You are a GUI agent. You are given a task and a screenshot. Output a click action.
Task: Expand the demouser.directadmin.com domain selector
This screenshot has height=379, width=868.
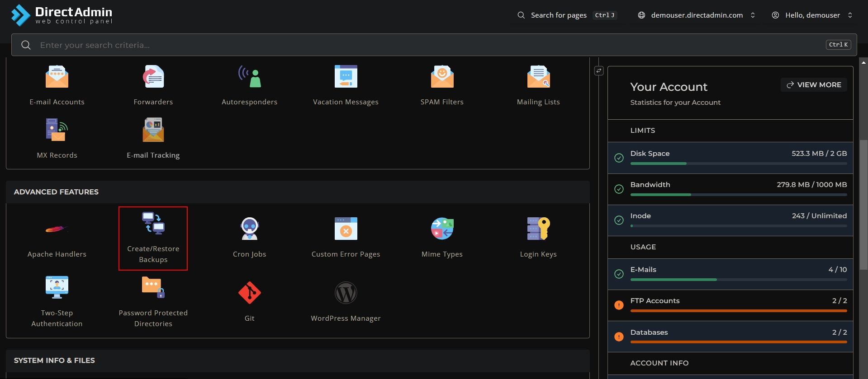[697, 15]
